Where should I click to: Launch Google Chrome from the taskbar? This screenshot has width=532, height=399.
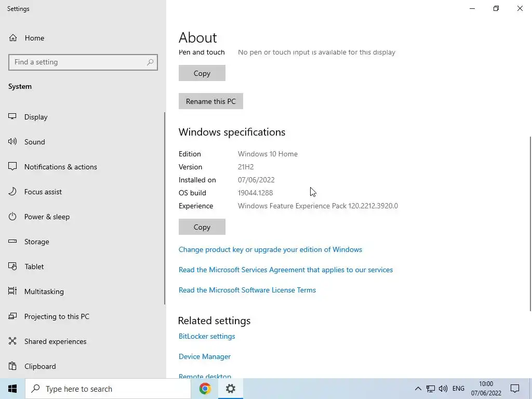coord(205,389)
